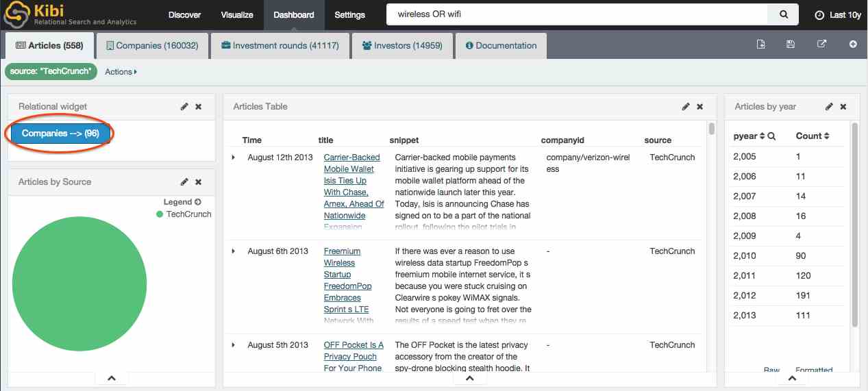This screenshot has width=868, height=391.
Task: Remove the Articles by year panel
Action: coord(843,107)
